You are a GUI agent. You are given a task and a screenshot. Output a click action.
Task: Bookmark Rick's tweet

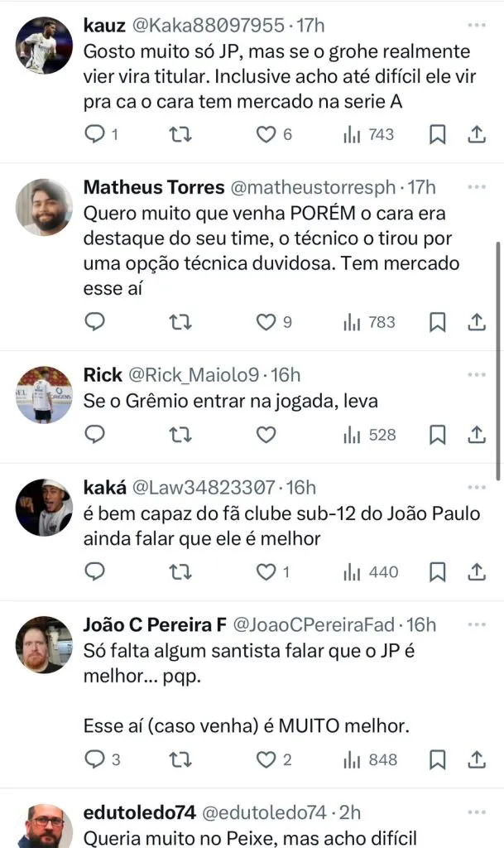click(437, 435)
